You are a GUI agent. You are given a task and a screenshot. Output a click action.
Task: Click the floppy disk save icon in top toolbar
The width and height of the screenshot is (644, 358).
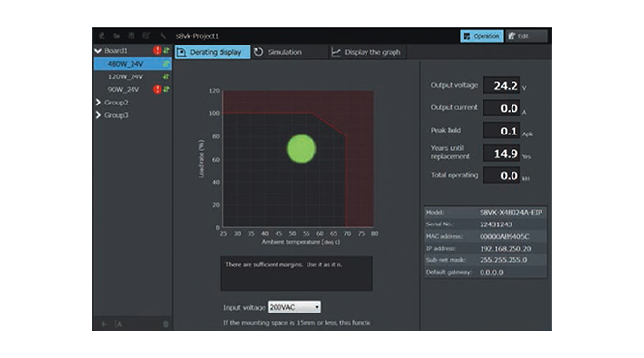[x=132, y=36]
